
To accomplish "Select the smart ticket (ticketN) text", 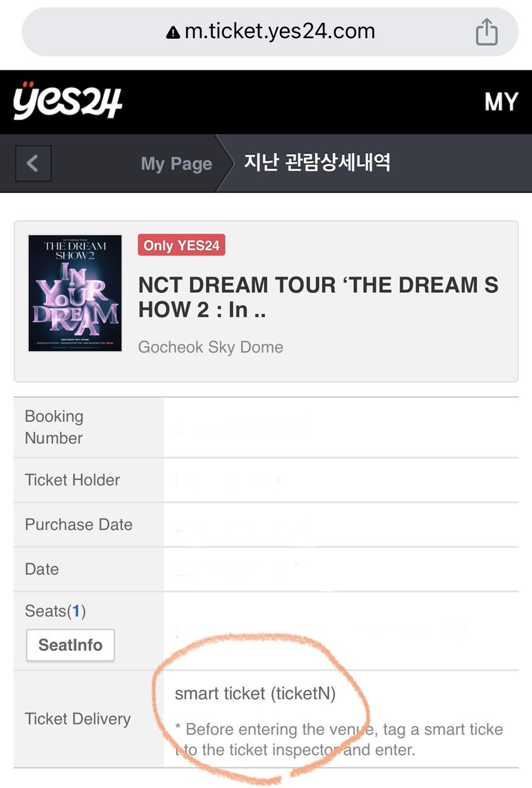I will [255, 694].
